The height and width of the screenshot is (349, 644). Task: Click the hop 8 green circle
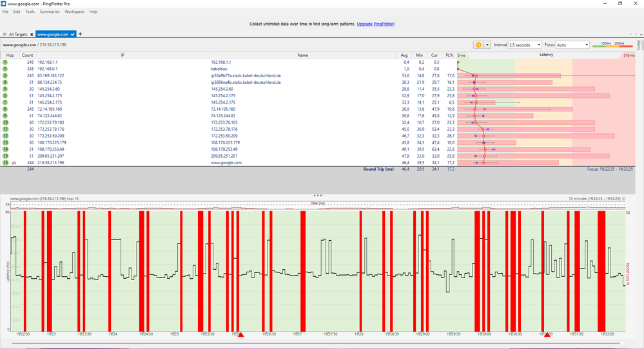point(5,109)
